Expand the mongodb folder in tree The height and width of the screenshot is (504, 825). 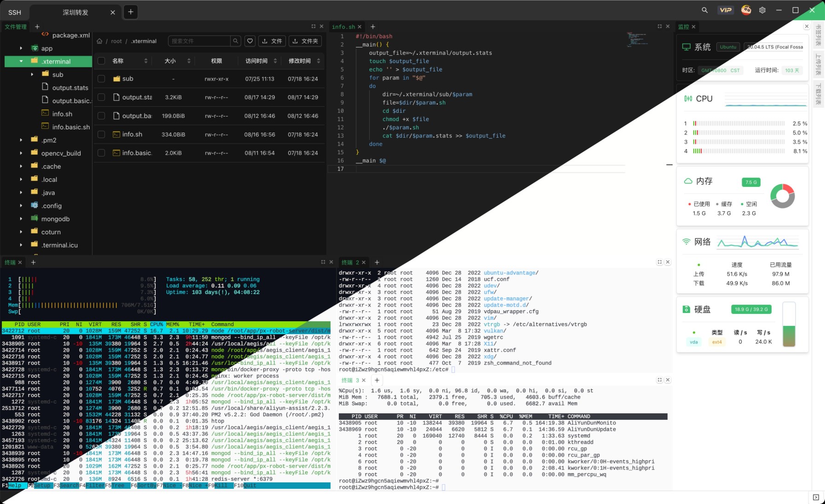coord(21,219)
